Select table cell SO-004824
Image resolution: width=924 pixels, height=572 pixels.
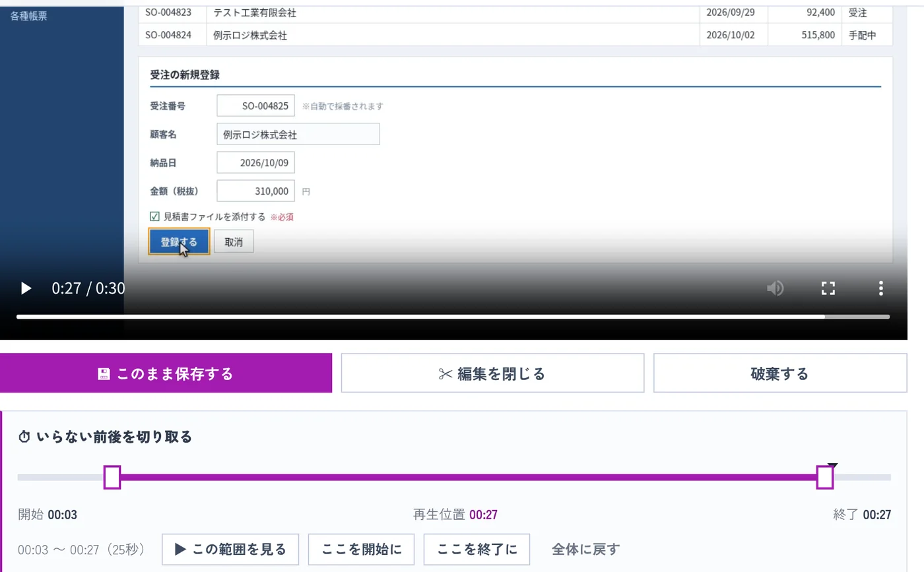[169, 35]
